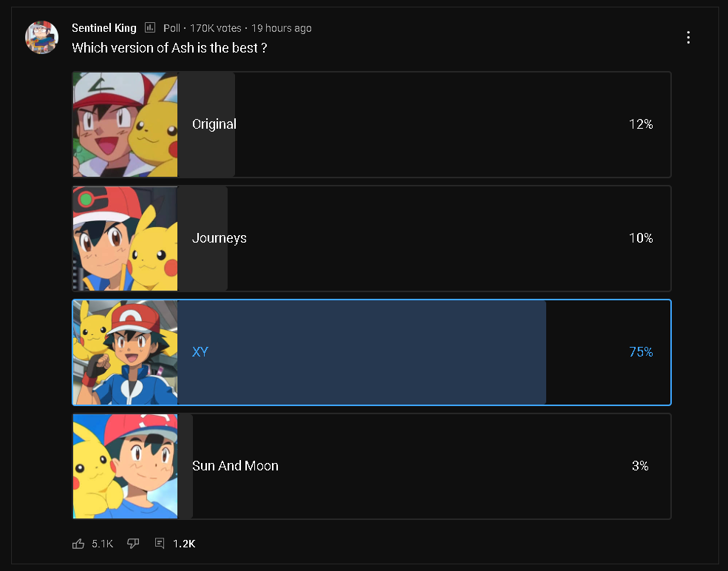Click the Sun And Moon Ash thumbnail
Viewport: 728px width, 571px height.
(125, 466)
